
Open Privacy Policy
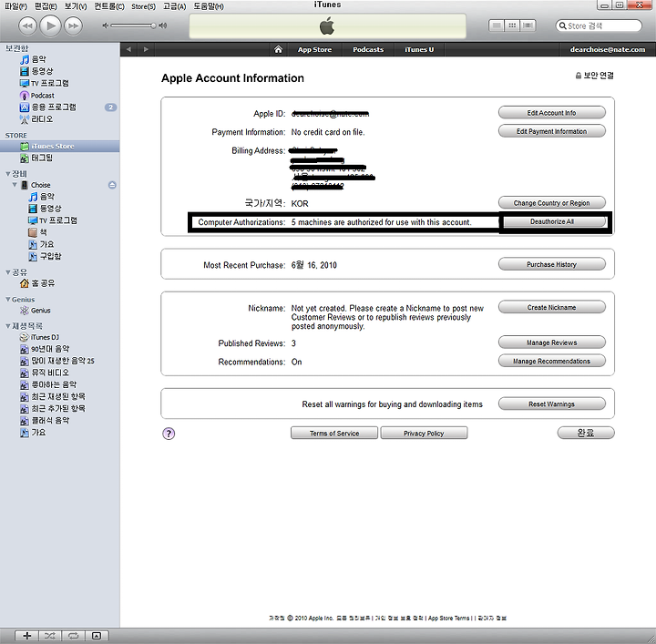424,434
